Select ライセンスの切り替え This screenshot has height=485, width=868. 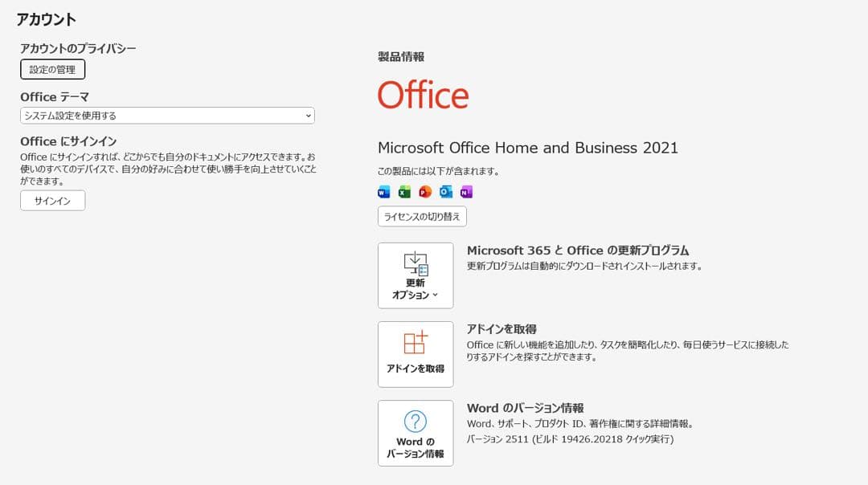pos(422,216)
